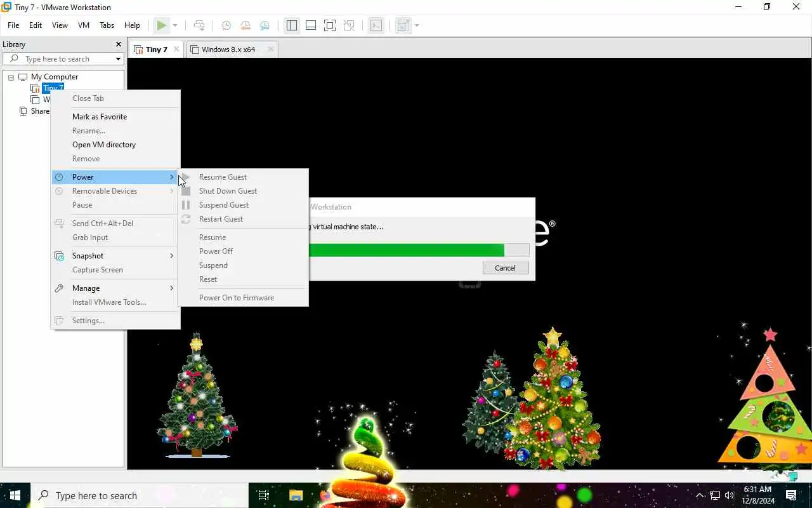Choose Open VM directory in context menu
Viewport: 812px width, 508px height.
104,145
